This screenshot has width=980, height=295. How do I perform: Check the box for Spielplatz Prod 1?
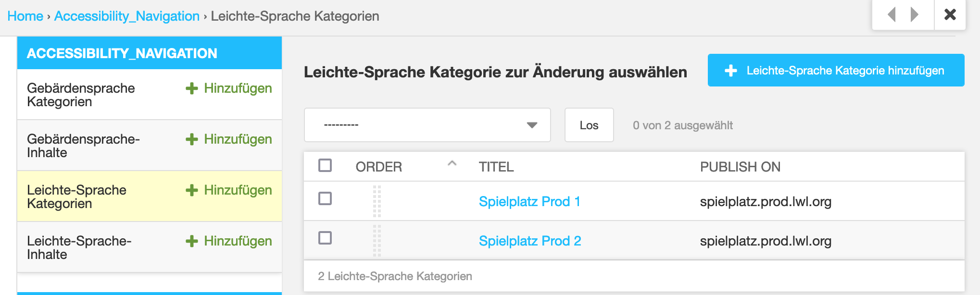pos(325,198)
